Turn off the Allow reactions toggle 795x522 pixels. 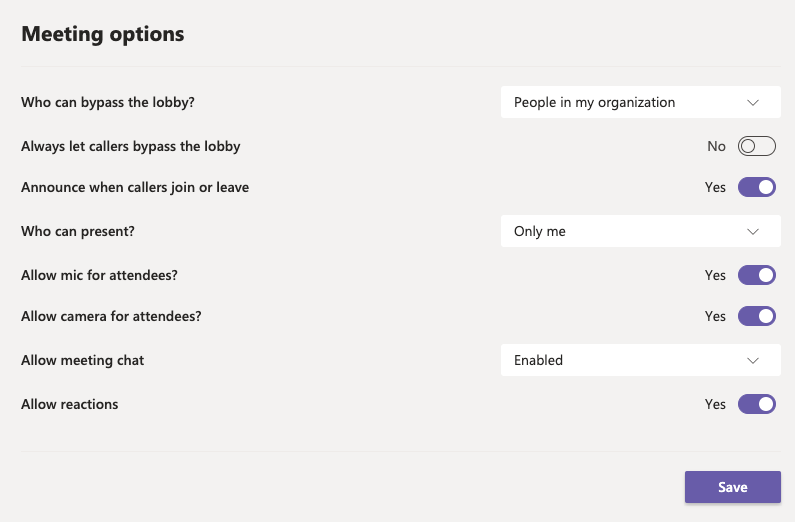[x=757, y=404]
